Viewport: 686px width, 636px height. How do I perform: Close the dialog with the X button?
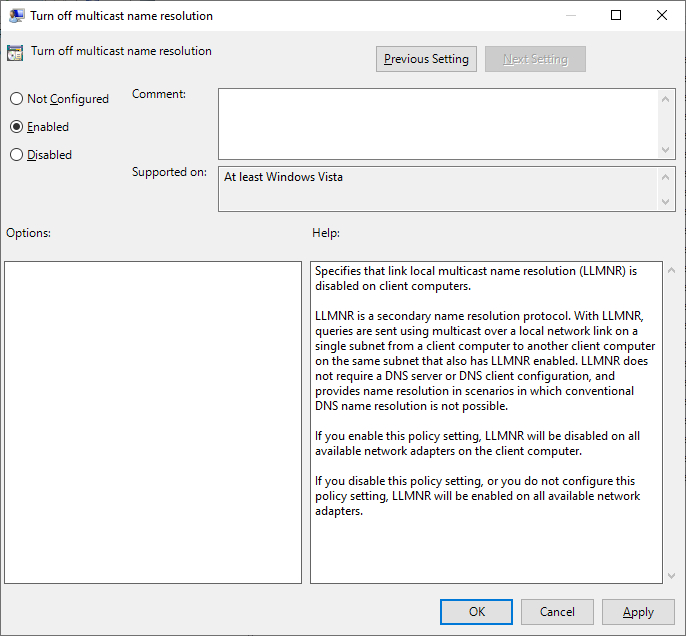tap(662, 15)
